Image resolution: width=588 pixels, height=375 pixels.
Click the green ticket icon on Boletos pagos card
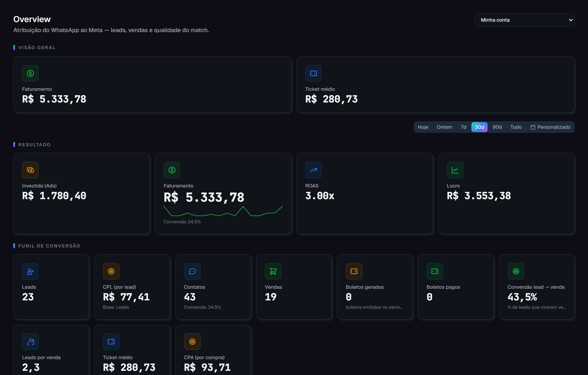pos(435,271)
